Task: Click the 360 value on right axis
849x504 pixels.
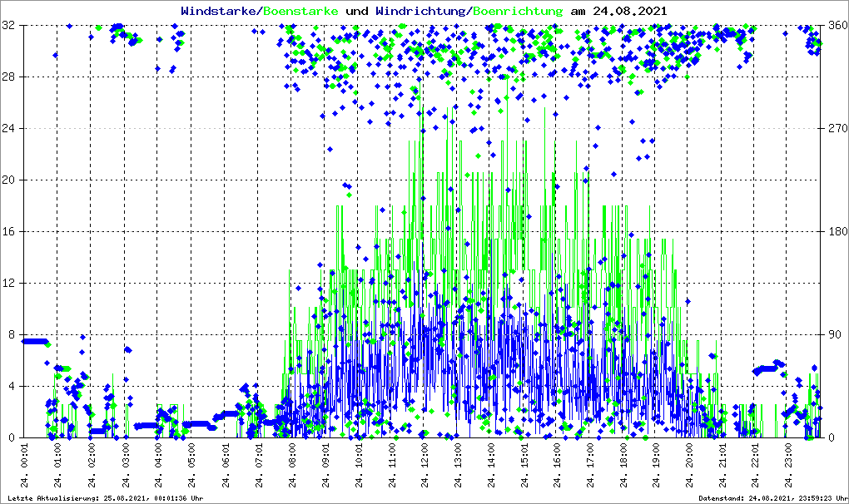Action: 836,26
